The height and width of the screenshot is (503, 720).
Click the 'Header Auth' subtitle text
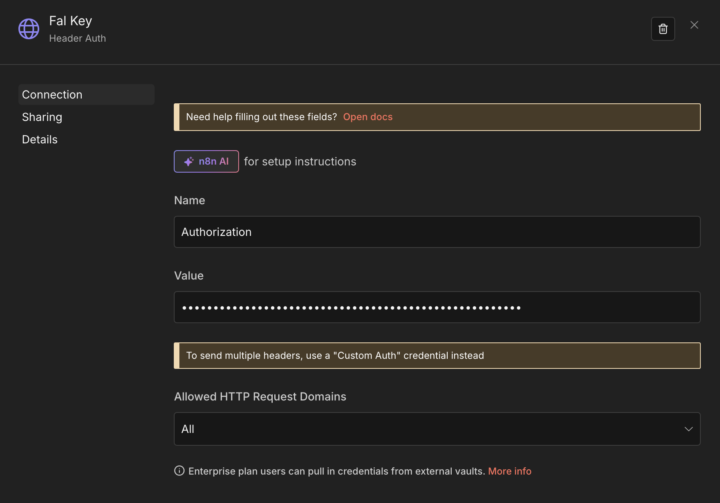(x=78, y=39)
